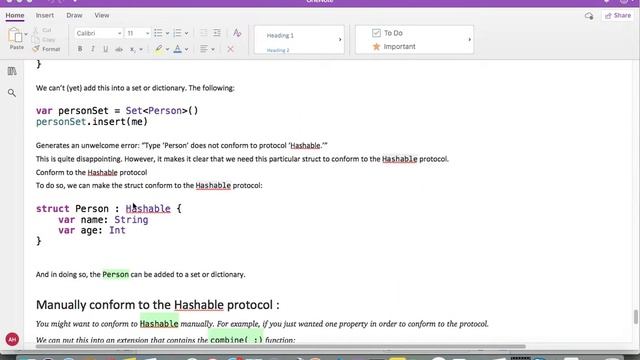Apply the Heading 2 style
Viewport: 640px width, 360px height.
click(278, 50)
